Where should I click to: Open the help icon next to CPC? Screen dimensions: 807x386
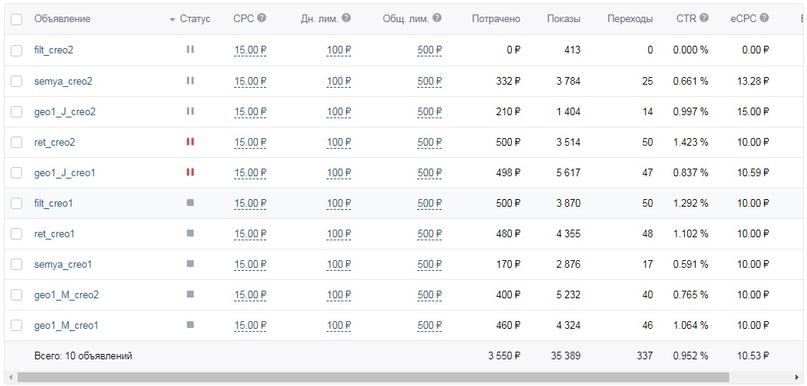click(x=261, y=18)
